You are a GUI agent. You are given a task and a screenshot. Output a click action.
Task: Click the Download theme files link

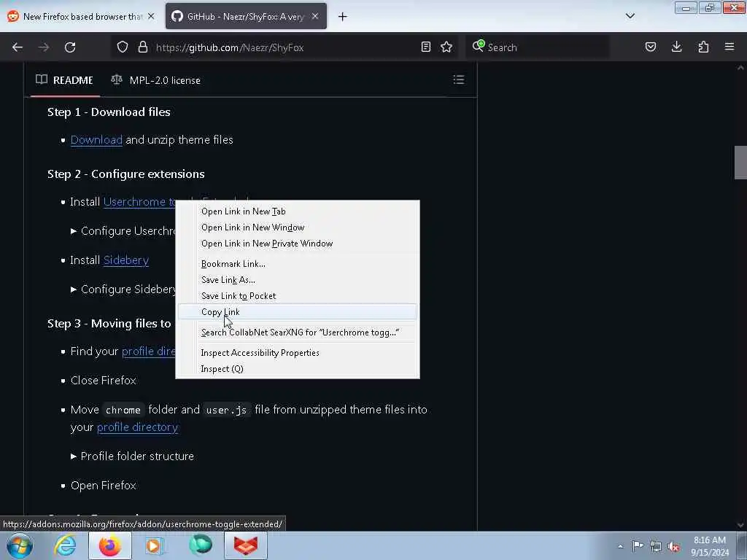point(96,139)
